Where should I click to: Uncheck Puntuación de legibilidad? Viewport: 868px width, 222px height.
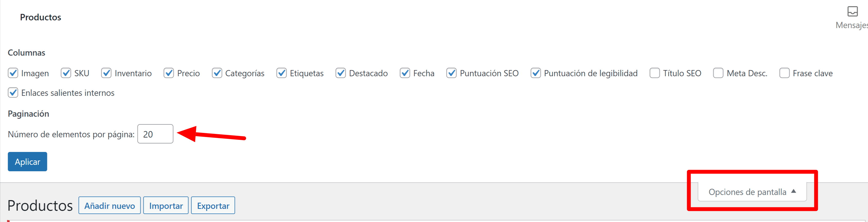pyautogui.click(x=536, y=73)
